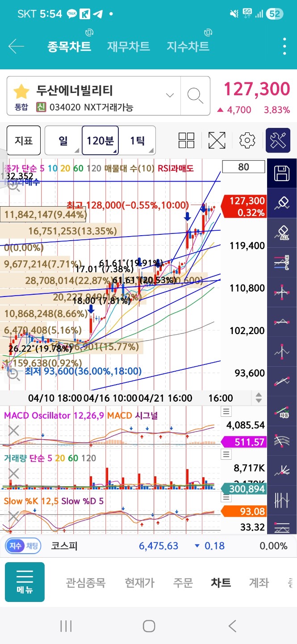
Task: Open the 지표 indicators button
Action: 24,140
